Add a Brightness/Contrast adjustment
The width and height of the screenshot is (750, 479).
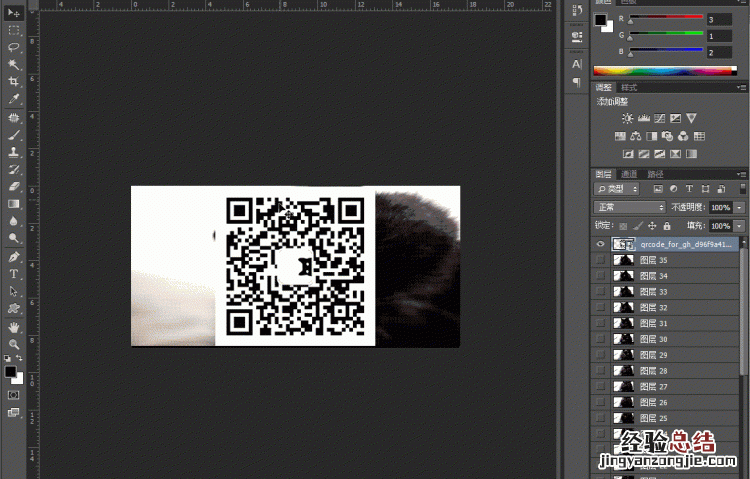click(x=627, y=119)
